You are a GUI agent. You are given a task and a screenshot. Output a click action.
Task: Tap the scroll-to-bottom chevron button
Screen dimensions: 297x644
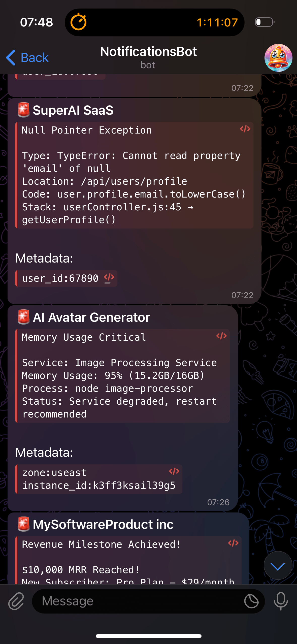[x=278, y=565]
